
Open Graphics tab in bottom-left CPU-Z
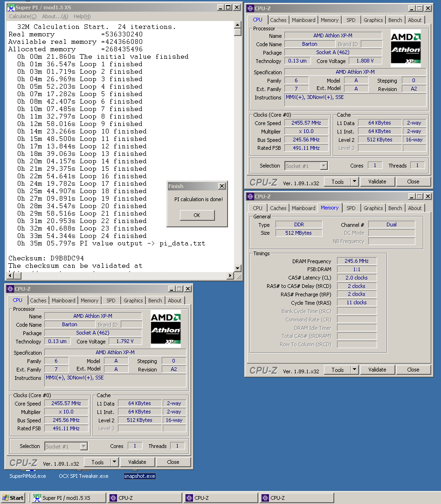tap(133, 300)
